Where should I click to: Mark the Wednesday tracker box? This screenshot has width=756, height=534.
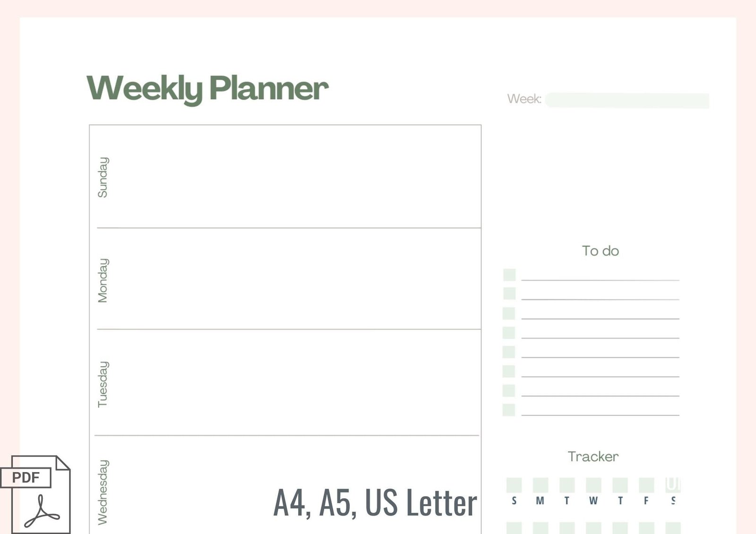(593, 485)
